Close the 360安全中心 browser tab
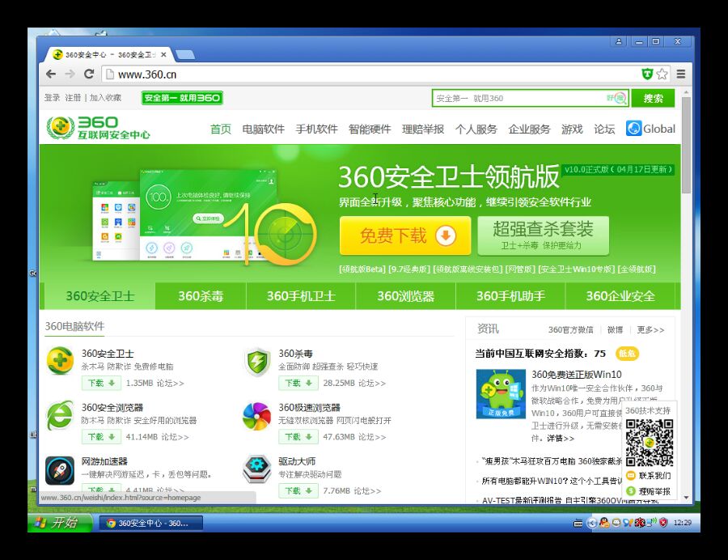Screen dimensions: 728x560 pyautogui.click(x=163, y=55)
